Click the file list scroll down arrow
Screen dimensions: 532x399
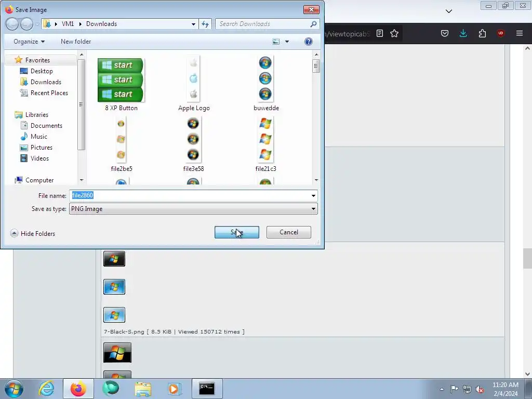316,180
